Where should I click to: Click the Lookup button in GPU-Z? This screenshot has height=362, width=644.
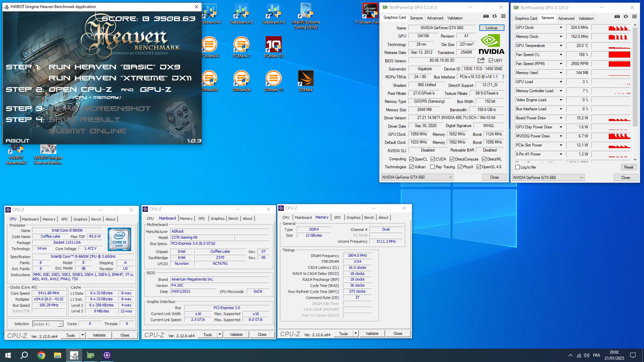click(491, 28)
